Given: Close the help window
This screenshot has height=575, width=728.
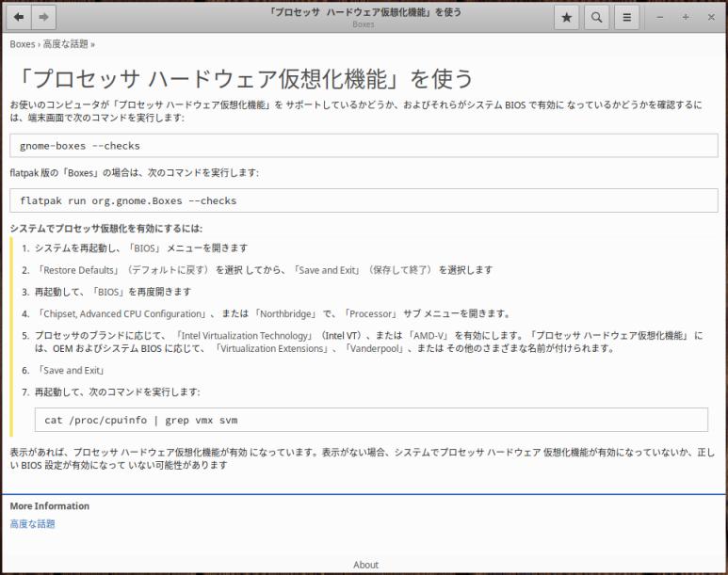Looking at the screenshot, I should [711, 17].
